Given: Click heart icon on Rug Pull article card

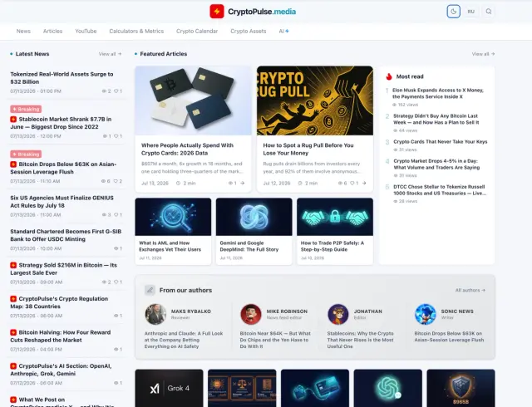Looking at the screenshot, I should click(x=352, y=183).
